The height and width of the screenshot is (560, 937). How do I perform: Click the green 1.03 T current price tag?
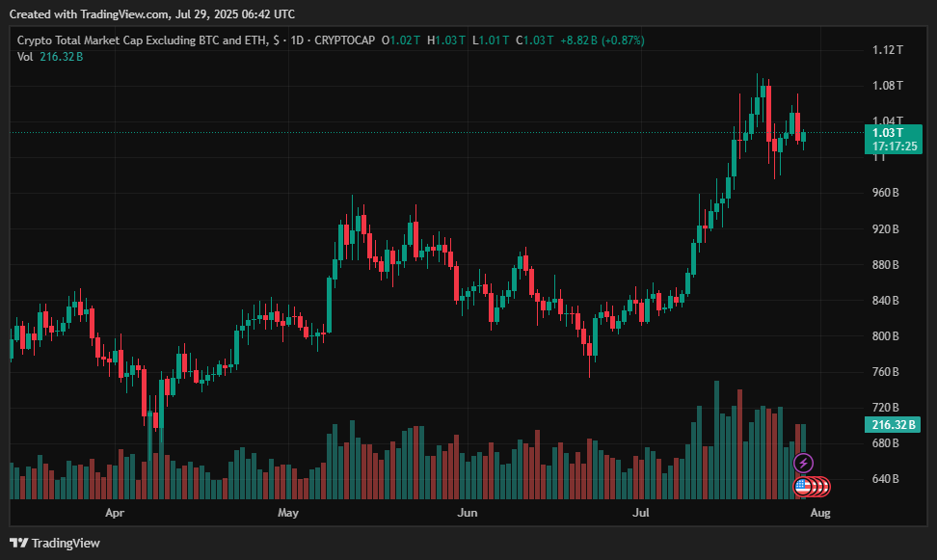click(x=887, y=133)
